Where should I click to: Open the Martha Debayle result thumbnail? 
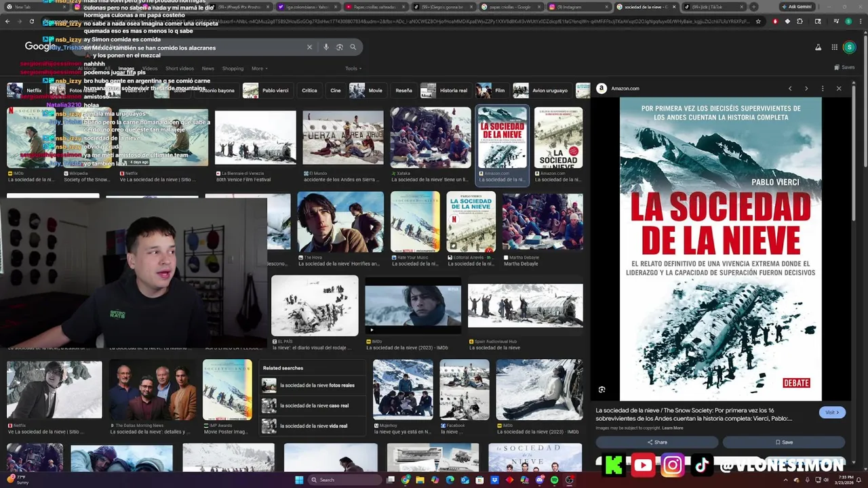click(x=542, y=222)
